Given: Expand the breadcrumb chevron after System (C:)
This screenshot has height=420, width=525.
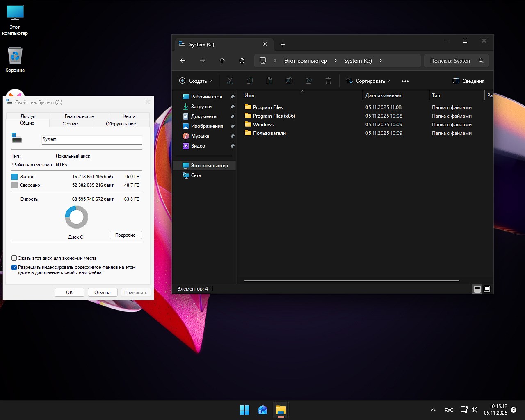Looking at the screenshot, I should click(x=381, y=60).
